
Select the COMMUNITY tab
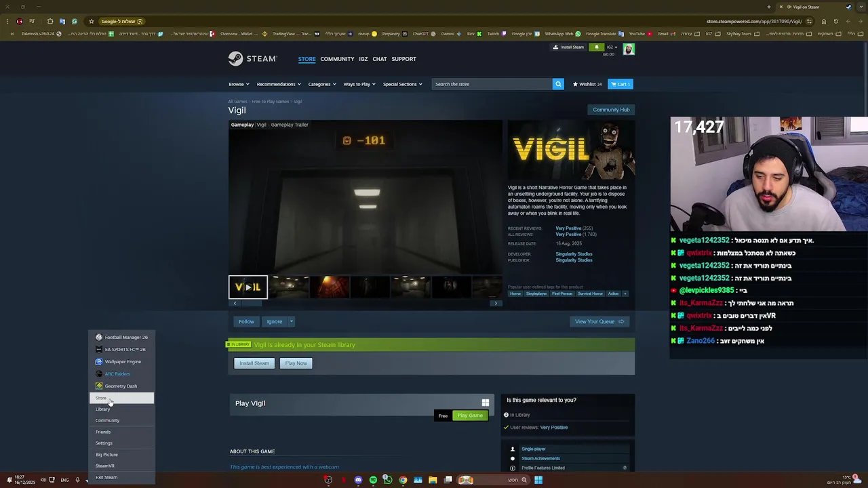point(337,59)
